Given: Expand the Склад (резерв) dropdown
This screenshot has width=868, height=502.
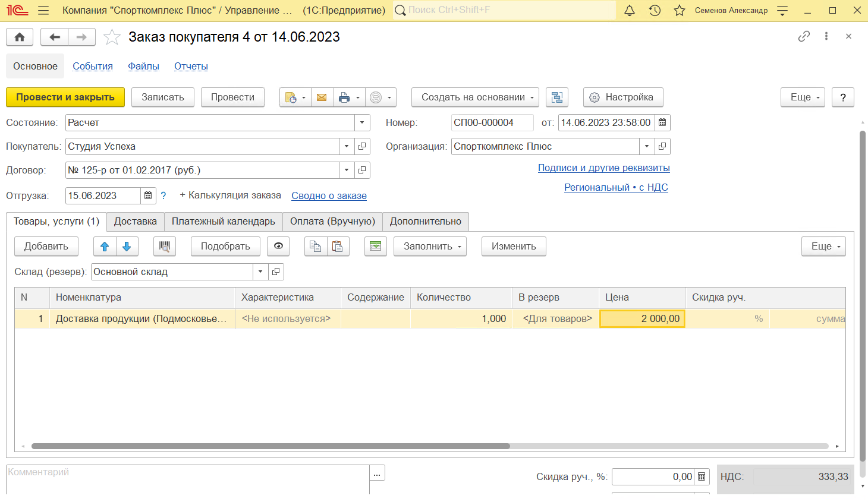Looking at the screenshot, I should coord(260,272).
